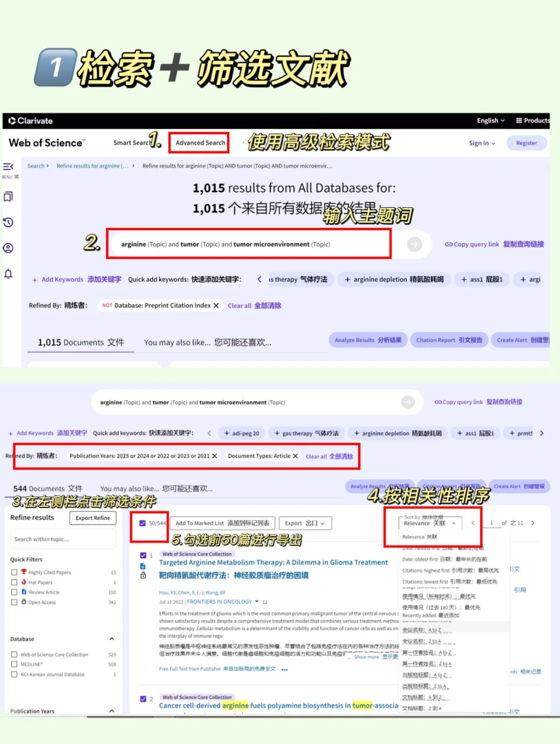Uncheck result 1 checkbox
Screen dimensions: 560x744
click(x=143, y=555)
